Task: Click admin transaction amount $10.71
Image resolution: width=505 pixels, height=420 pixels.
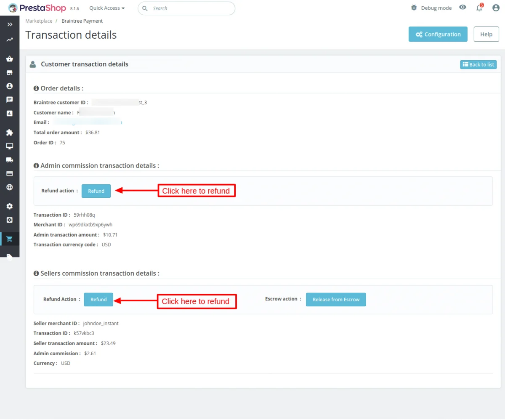Action: pos(110,235)
